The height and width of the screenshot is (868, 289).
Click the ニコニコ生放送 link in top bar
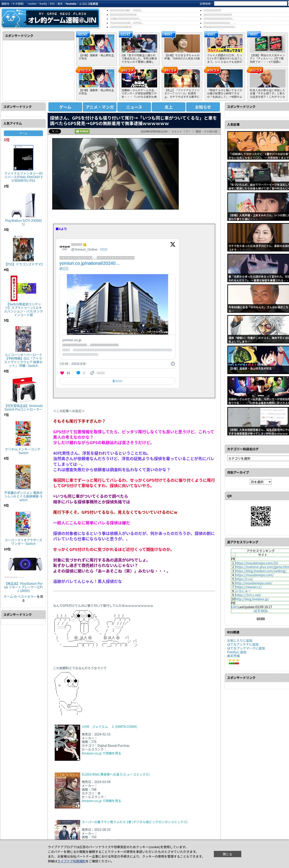coord(88,4)
